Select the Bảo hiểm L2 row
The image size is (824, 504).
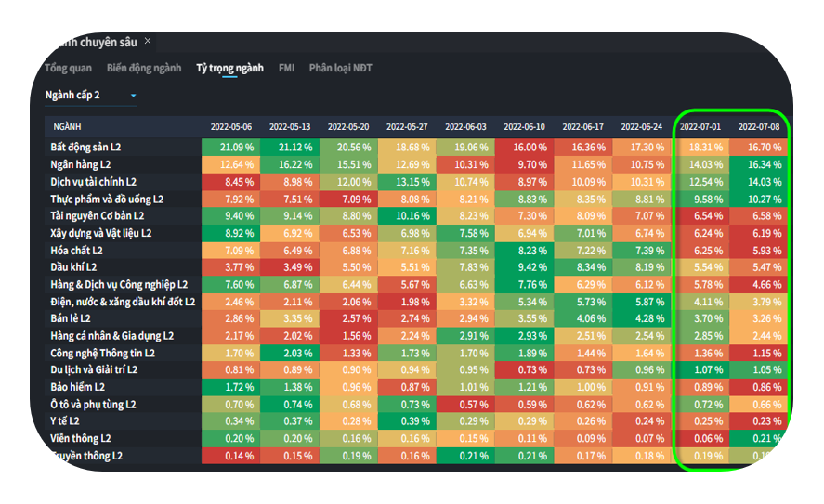coord(77,387)
